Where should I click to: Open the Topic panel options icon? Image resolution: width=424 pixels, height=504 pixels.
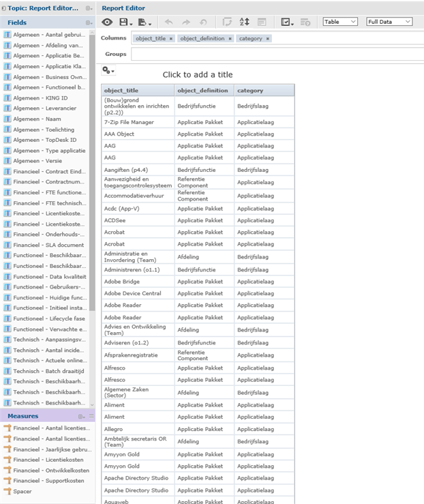pyautogui.click(x=89, y=8)
